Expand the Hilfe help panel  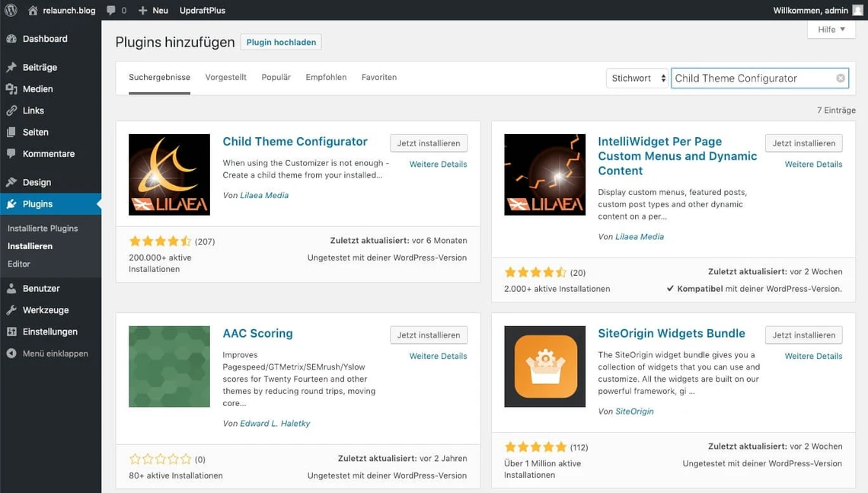pyautogui.click(x=831, y=30)
